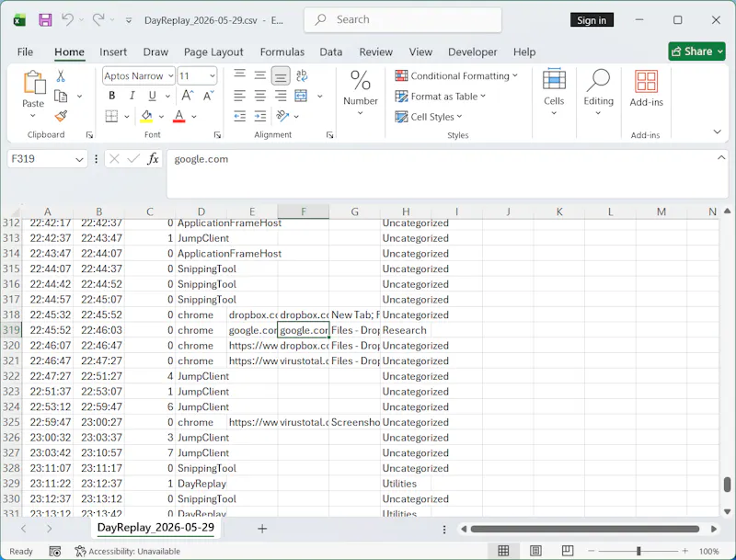Activate the Format Painter brush
The width and height of the screenshot is (736, 560).
(x=61, y=116)
